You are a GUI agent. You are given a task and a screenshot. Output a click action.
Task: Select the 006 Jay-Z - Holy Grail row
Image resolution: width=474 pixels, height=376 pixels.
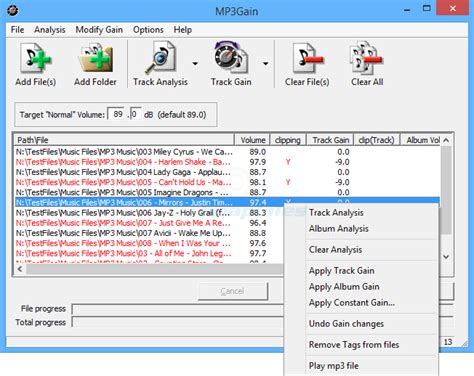pos(149,213)
